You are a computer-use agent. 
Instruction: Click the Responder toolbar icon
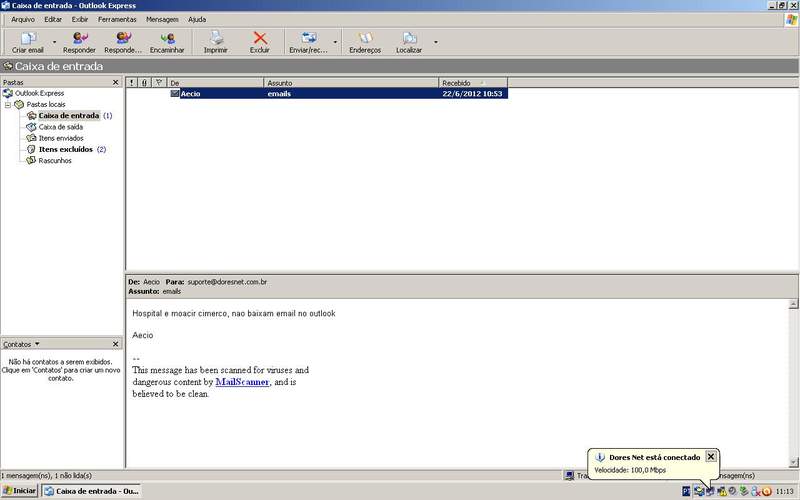click(80, 38)
